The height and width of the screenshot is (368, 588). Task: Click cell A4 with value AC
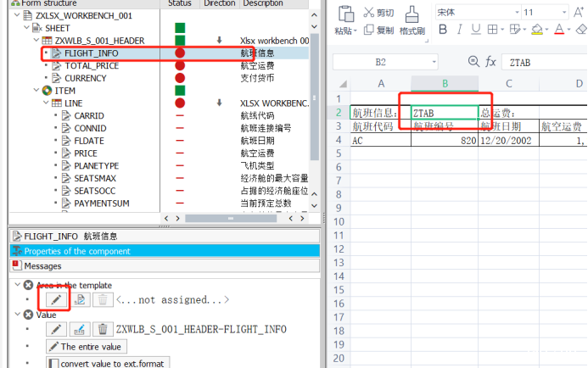pyautogui.click(x=381, y=141)
